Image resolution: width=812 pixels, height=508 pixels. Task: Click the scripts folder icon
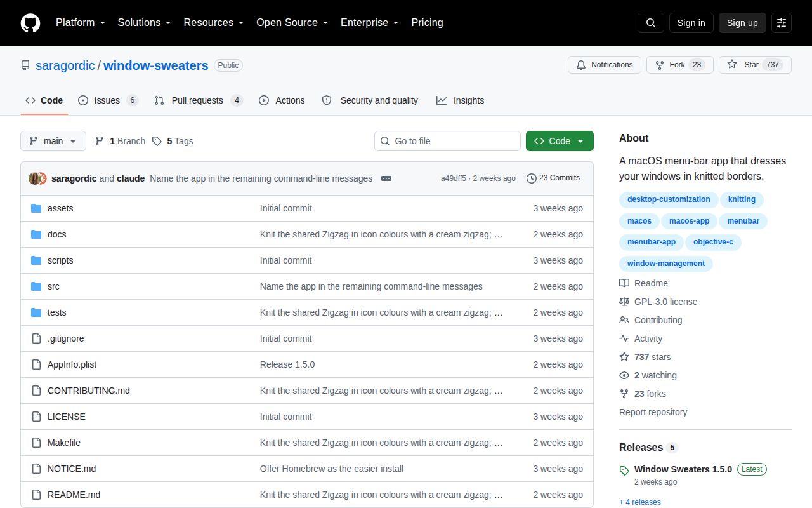[36, 260]
